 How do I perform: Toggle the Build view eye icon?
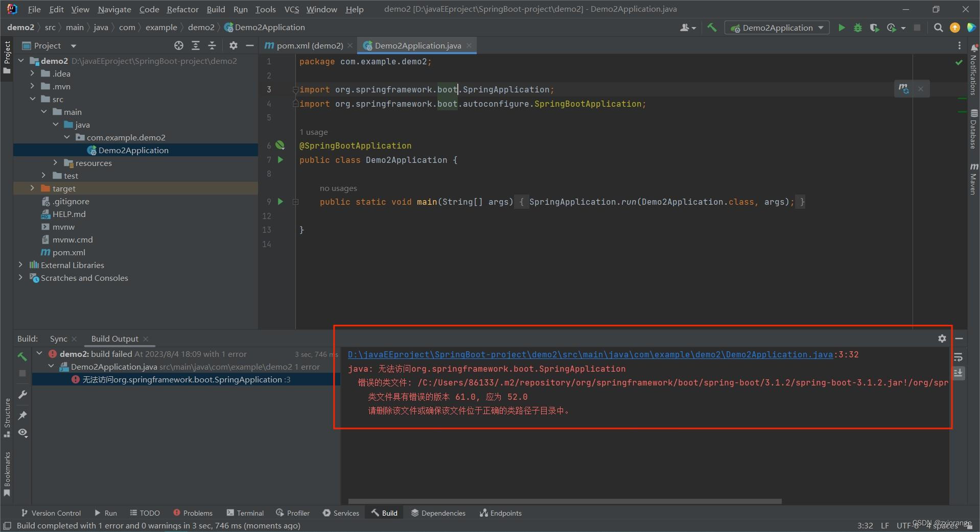coord(22,432)
